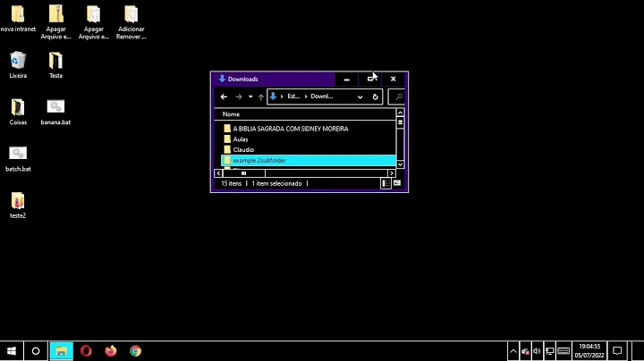Open the notification action center icon
The width and height of the screenshot is (644, 361).
pyautogui.click(x=617, y=351)
